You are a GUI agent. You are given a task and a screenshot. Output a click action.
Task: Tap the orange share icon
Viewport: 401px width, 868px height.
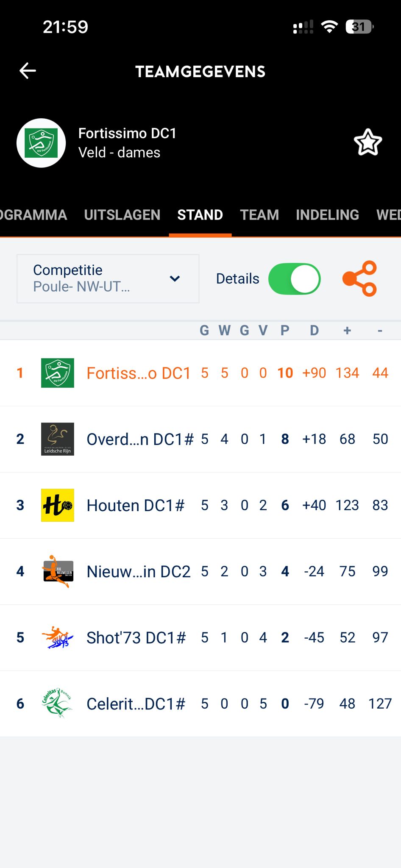[x=359, y=278]
